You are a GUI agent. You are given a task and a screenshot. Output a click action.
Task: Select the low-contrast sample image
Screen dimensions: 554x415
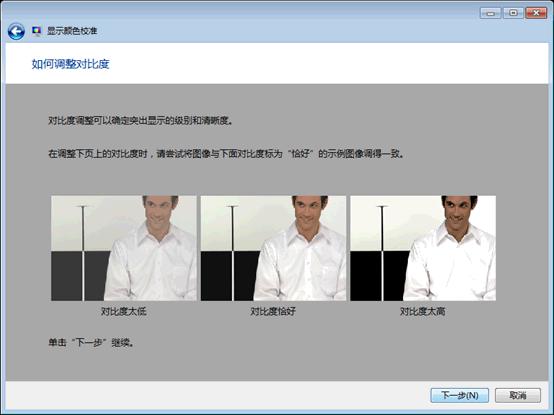point(124,248)
